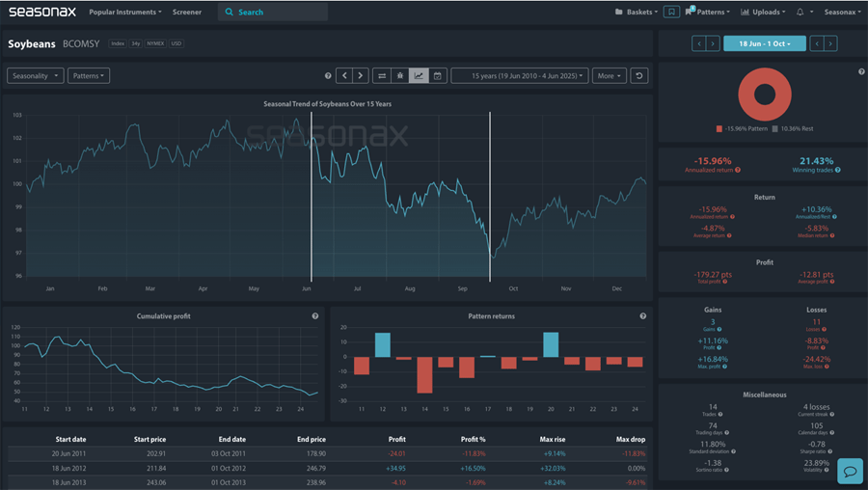The width and height of the screenshot is (868, 490).
Task: Toggle the swap arrows button in toolbar
Action: (382, 75)
